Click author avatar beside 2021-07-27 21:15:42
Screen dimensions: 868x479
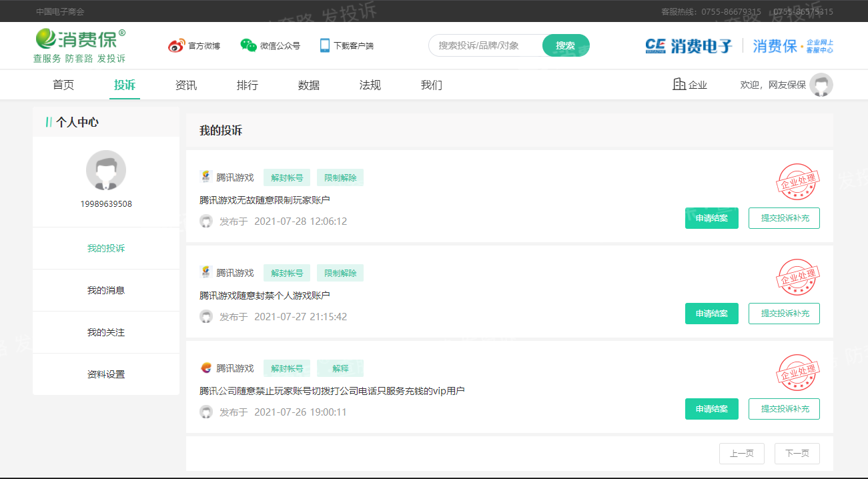pyautogui.click(x=206, y=317)
